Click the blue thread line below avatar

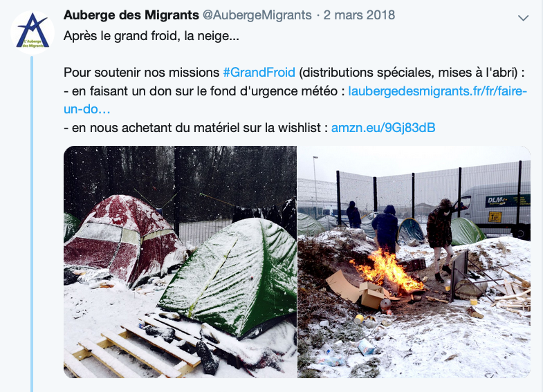click(x=32, y=224)
